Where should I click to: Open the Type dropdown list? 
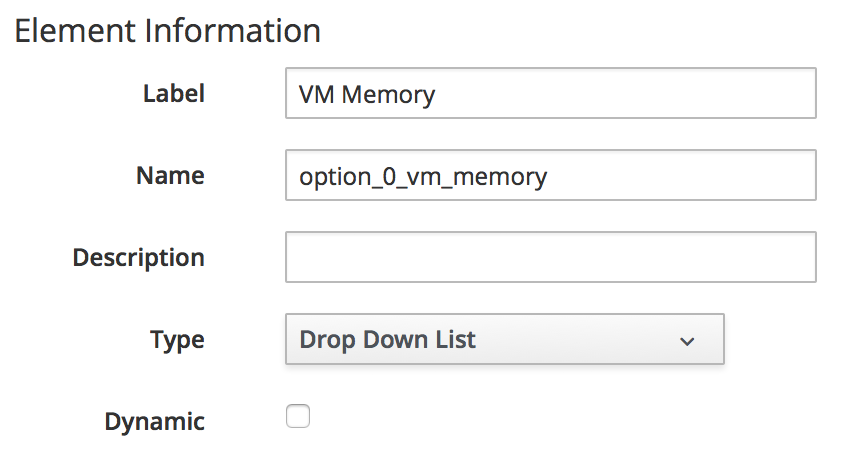pos(504,340)
